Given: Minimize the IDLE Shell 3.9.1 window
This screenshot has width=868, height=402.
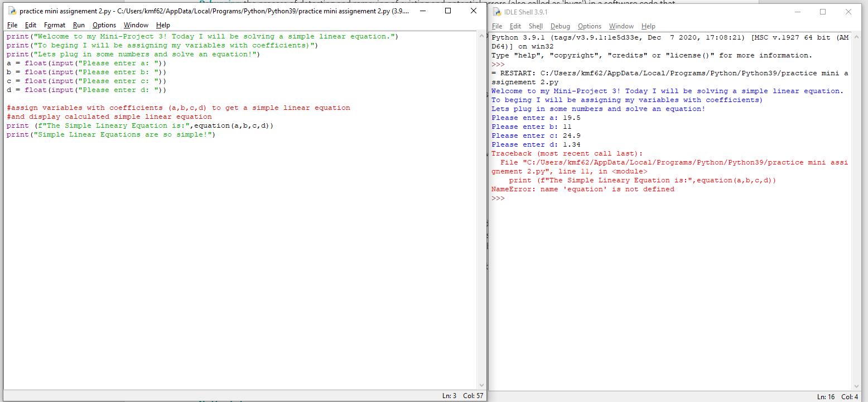Looking at the screenshot, I should click(797, 12).
